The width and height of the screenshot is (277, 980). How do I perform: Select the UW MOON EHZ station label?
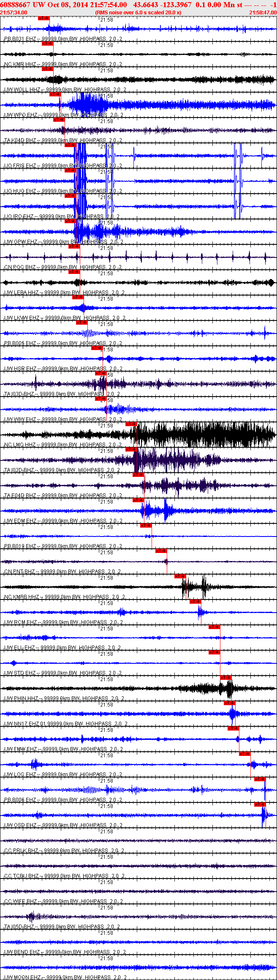65,977
